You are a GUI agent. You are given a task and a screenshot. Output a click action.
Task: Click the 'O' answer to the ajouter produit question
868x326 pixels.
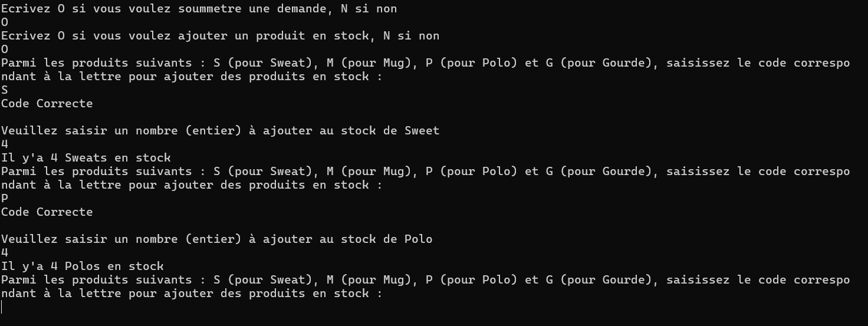[x=5, y=50]
